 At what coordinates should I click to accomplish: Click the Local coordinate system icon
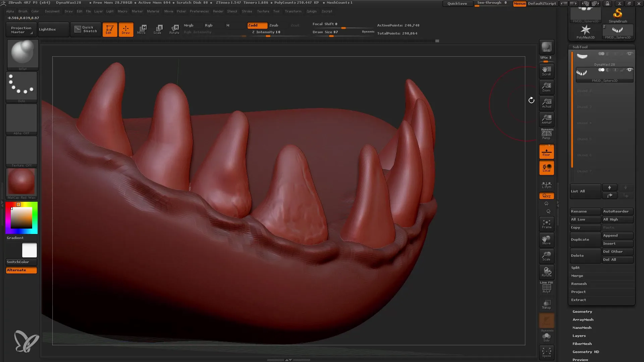[x=547, y=168]
